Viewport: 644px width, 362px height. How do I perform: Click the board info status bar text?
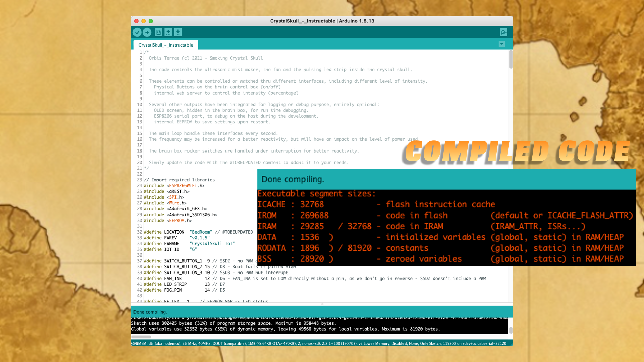[319, 343]
